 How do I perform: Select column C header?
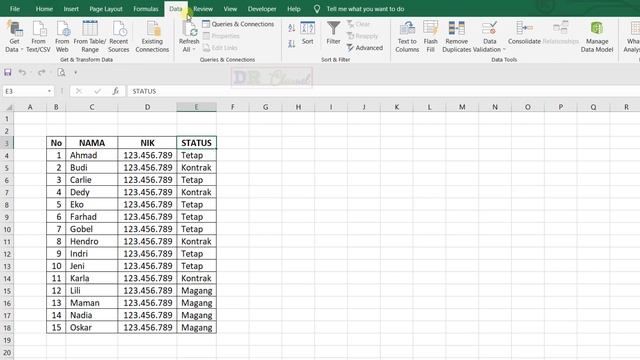tap(92, 107)
